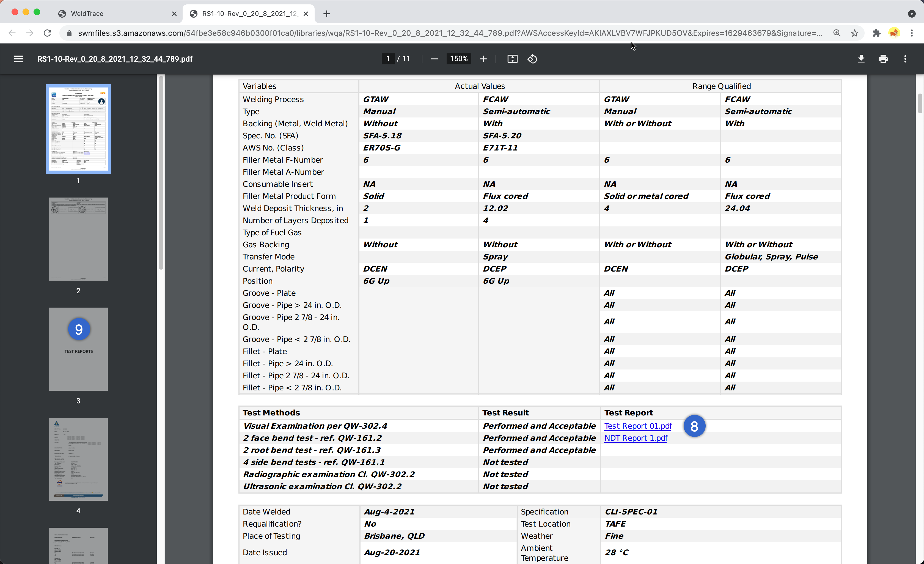
Task: Click the address bar zoom magnifier icon
Action: coord(837,33)
